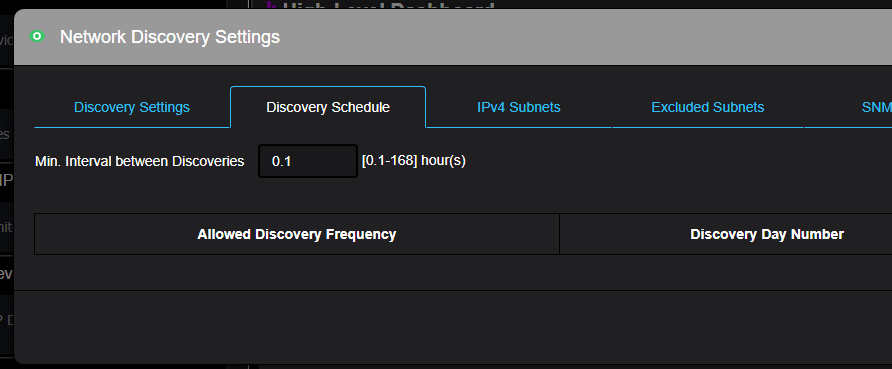892x369 pixels.
Task: Switch to the Discovery Settings tab
Action: pyautogui.click(x=132, y=107)
